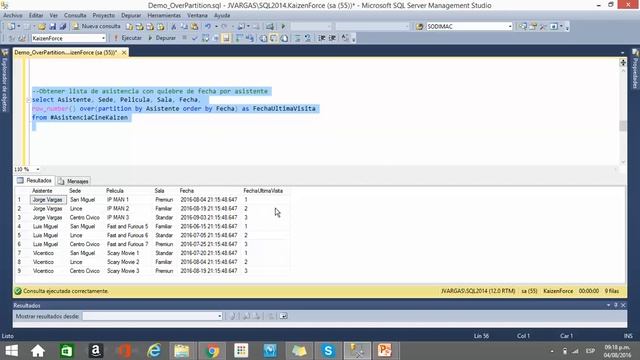
Task: Click the Asistente column header
Action: (x=42, y=191)
